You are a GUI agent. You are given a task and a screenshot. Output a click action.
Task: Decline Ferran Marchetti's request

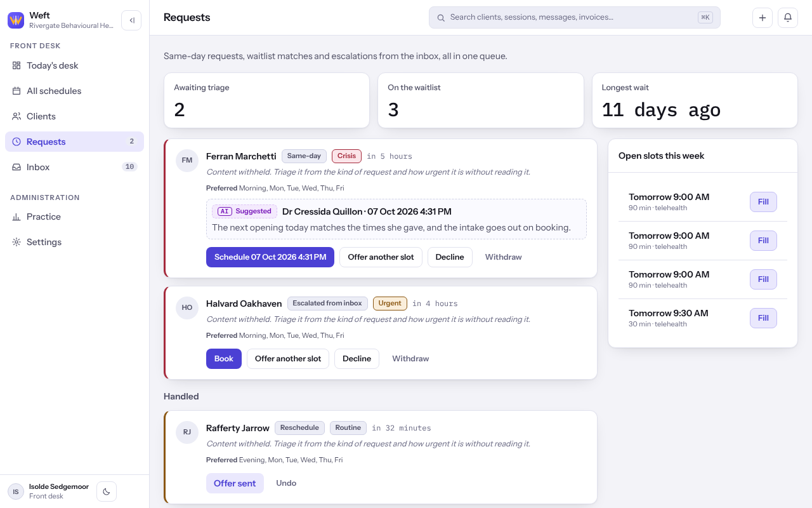(450, 257)
